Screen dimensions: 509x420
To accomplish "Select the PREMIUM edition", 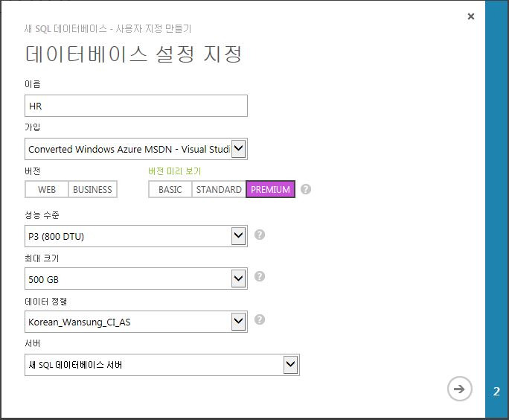I will click(x=270, y=189).
